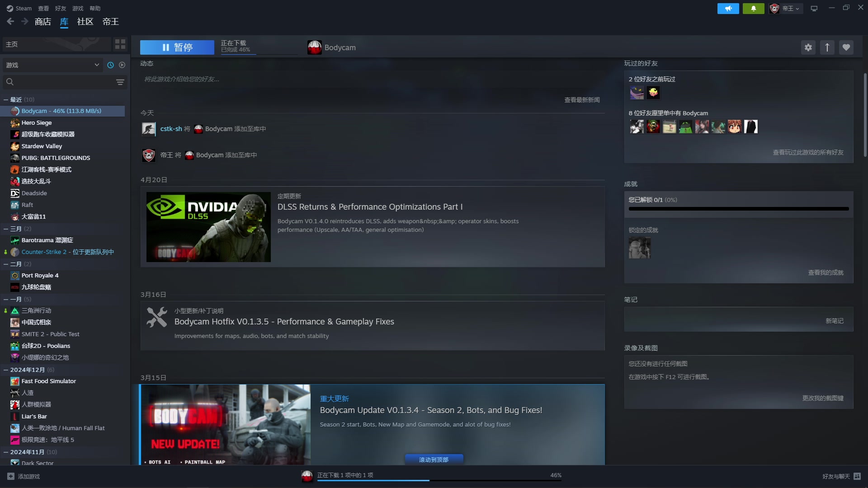Click 滚动到顶部 button
The height and width of the screenshot is (488, 868).
click(434, 460)
